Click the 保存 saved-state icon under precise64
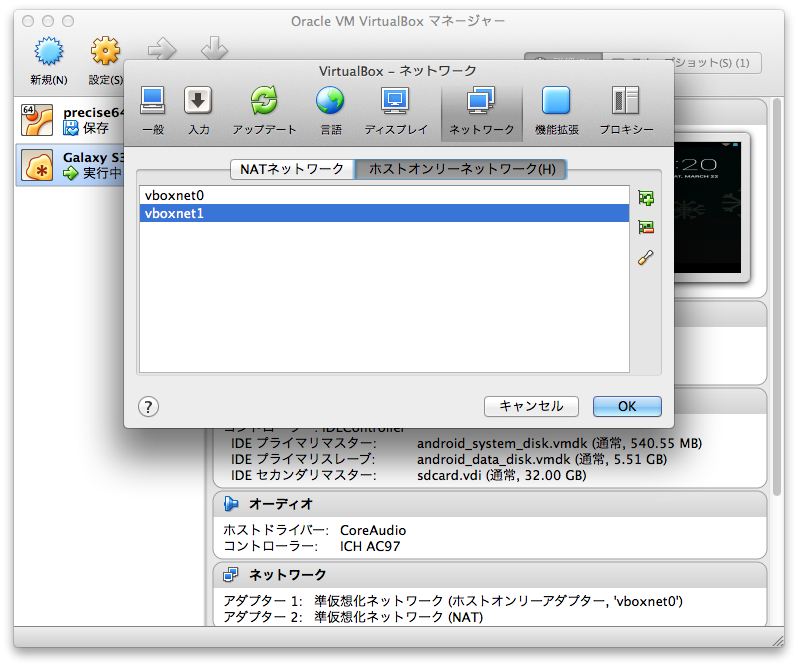Viewport: 798px width, 667px height. pyautogui.click(x=71, y=128)
